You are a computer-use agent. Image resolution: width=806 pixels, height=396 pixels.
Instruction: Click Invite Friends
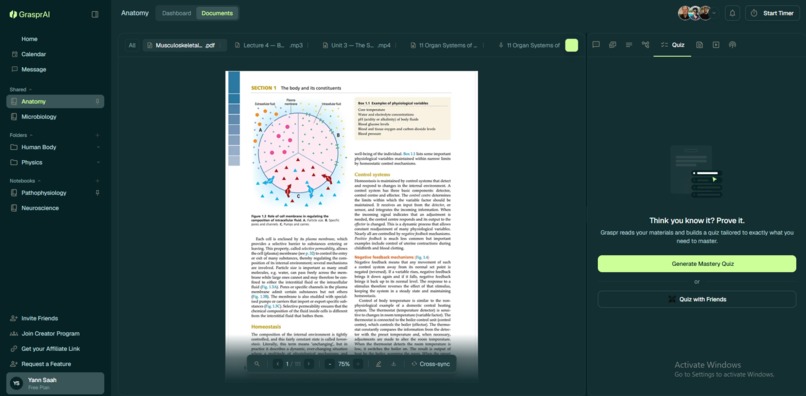pyautogui.click(x=55, y=318)
